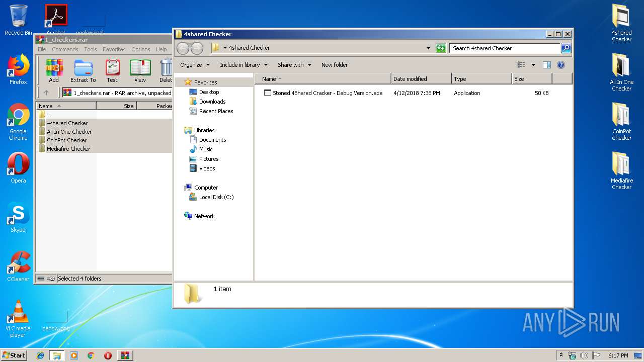Click the Delete icon in WinRAR toolbar
This screenshot has height=362, width=644.
[x=166, y=71]
